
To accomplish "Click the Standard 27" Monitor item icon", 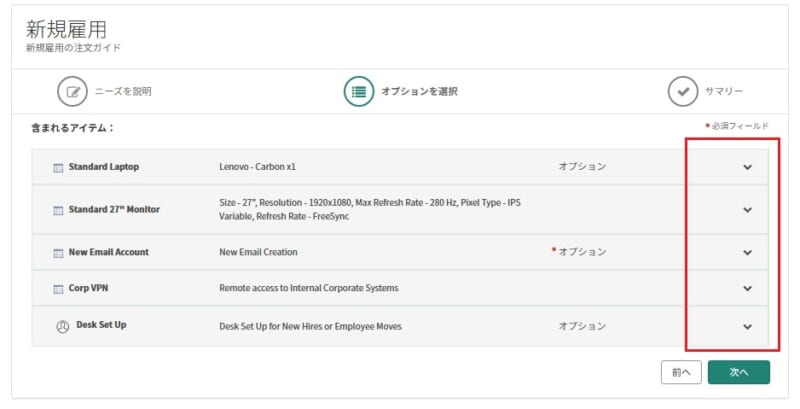I will (58, 210).
